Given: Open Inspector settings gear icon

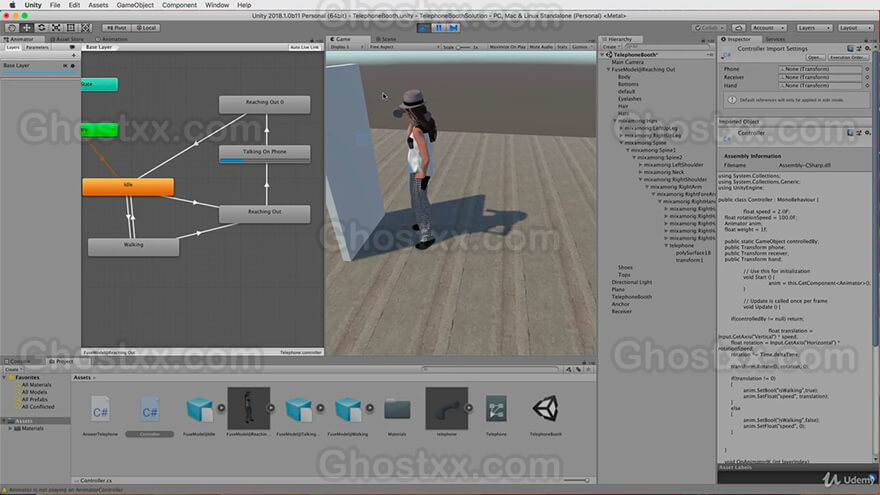Looking at the screenshot, I should [x=868, y=49].
